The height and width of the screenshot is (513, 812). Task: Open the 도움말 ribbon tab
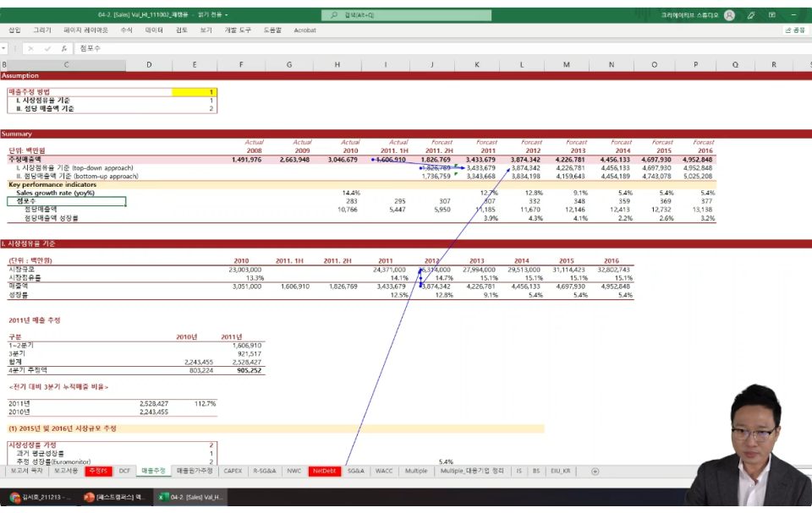[x=272, y=30]
